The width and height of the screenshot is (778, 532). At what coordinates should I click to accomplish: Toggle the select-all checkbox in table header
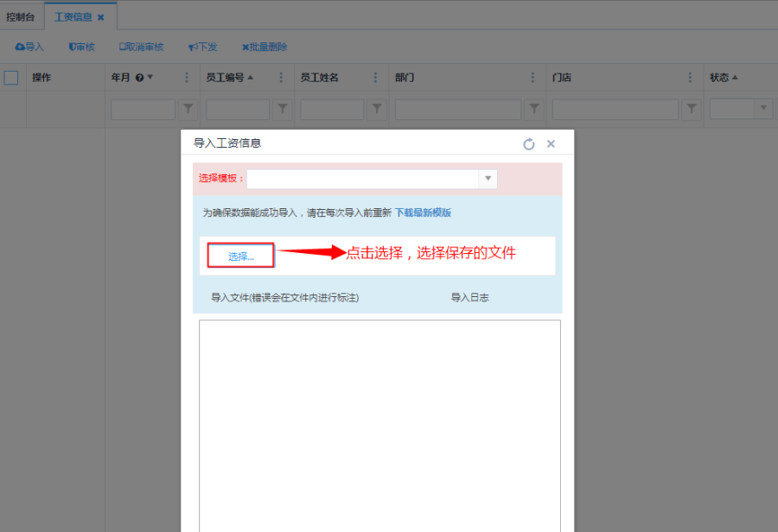pos(11,78)
